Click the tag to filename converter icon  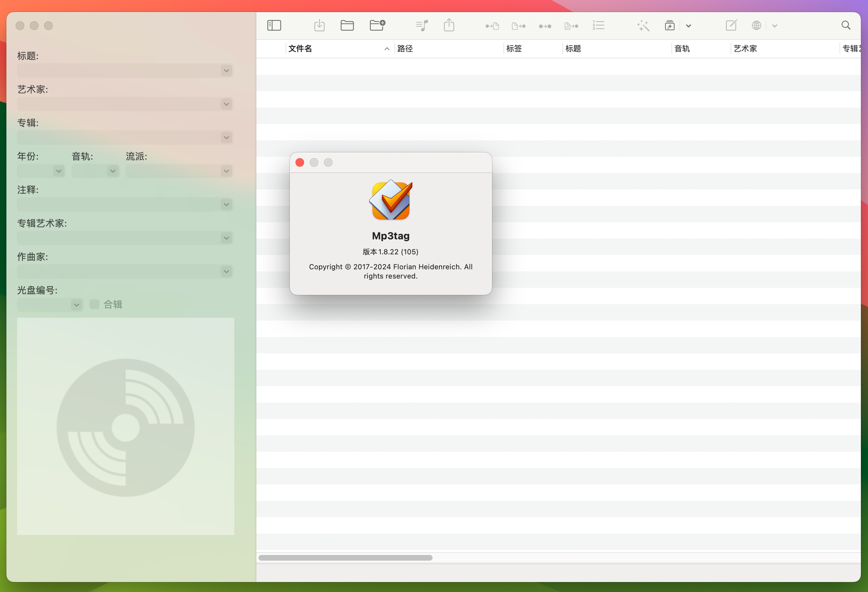pos(492,26)
